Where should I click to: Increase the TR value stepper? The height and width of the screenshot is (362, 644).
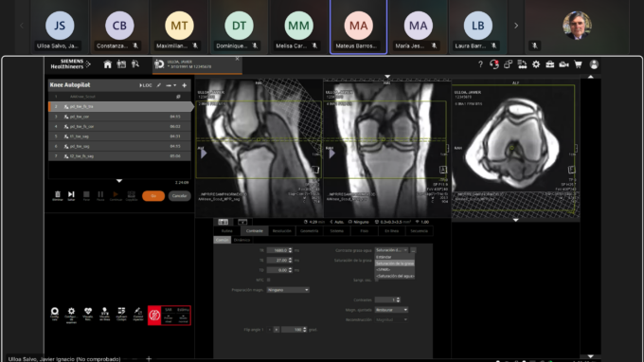coord(291,249)
